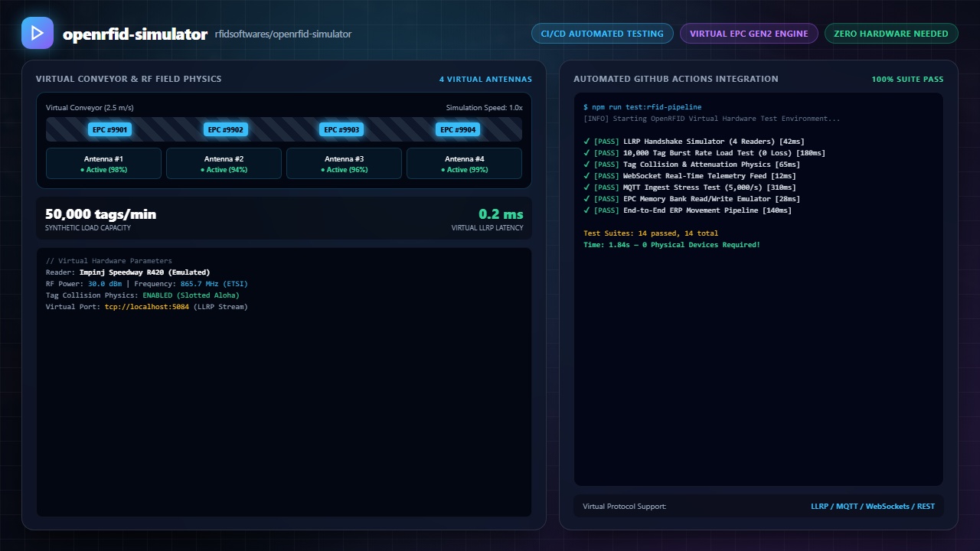Click the tcp://localhost:5084 virtual port address
This screenshot has height=551, width=980.
pos(147,306)
